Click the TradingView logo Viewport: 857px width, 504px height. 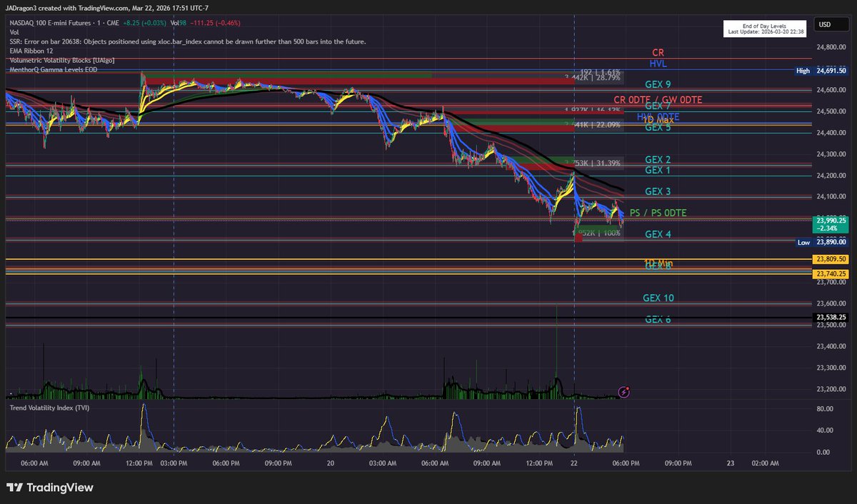click(x=50, y=488)
